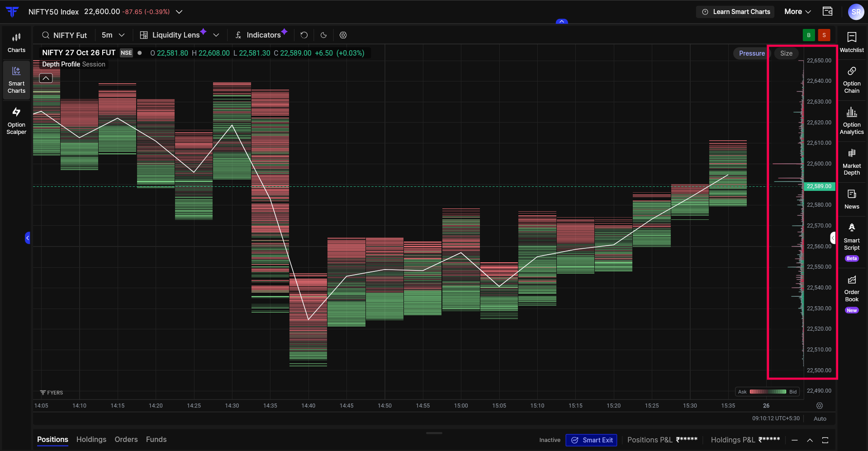
Task: Switch to the Orders tab
Action: tap(126, 440)
